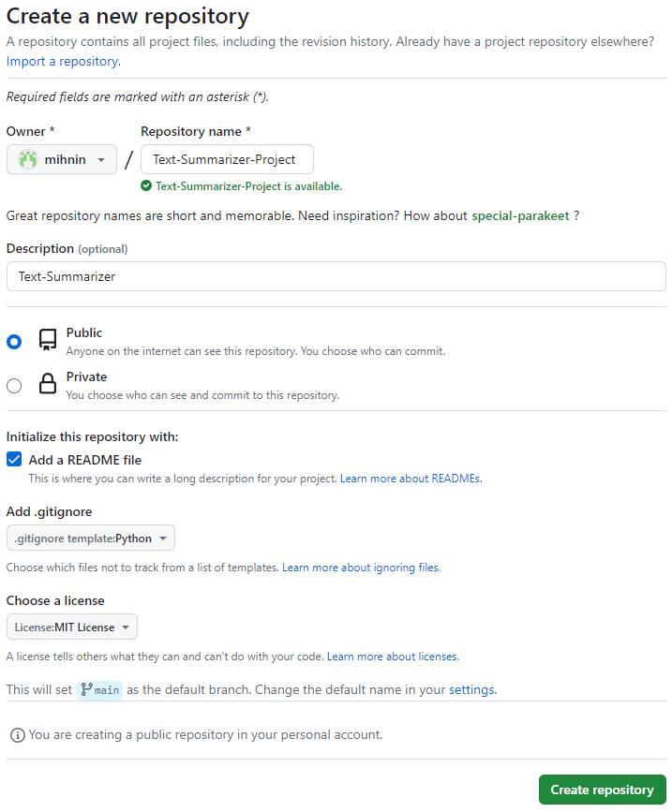This screenshot has width=672, height=812.
Task: Click the Description text field
Action: click(336, 276)
